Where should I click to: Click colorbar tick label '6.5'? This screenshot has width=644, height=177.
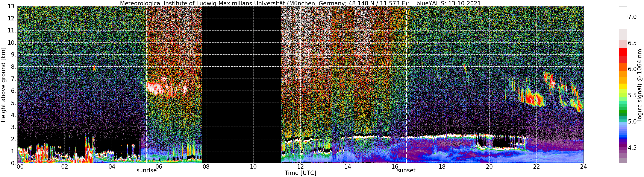click(632, 43)
